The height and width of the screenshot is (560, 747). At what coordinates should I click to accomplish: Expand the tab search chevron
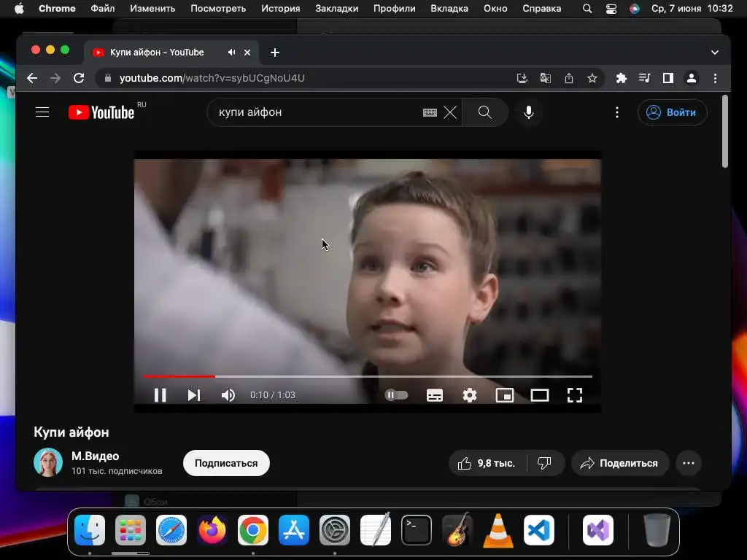click(x=715, y=52)
